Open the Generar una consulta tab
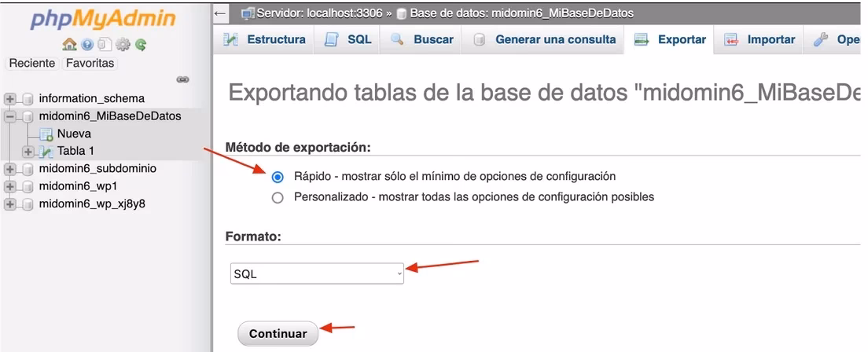The height and width of the screenshot is (352, 868). pyautogui.click(x=543, y=40)
